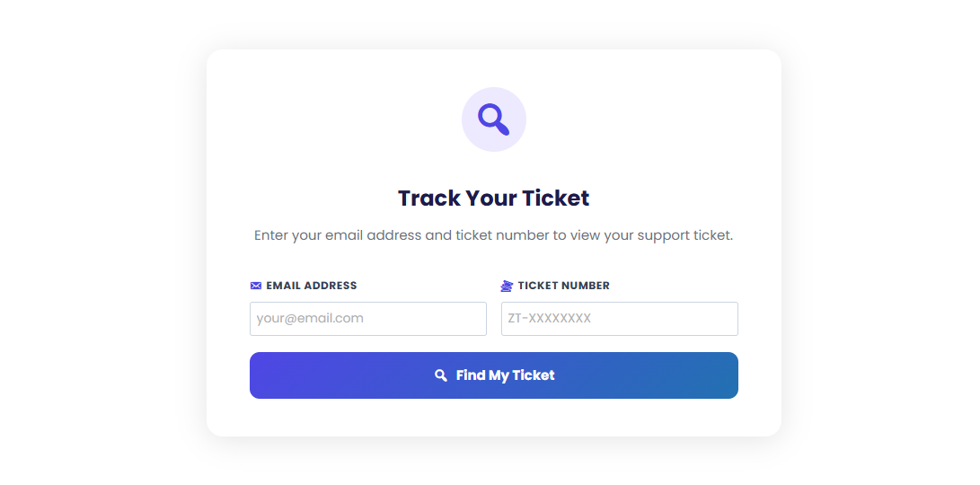Click the TICKET NUMBER field label
The image size is (980, 485).
coord(563,286)
